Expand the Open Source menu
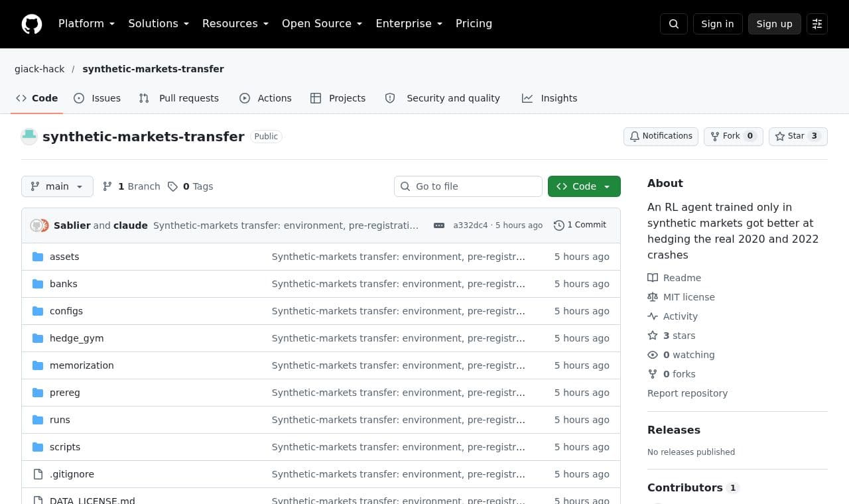Screen dimensions: 849x504 point(322,24)
